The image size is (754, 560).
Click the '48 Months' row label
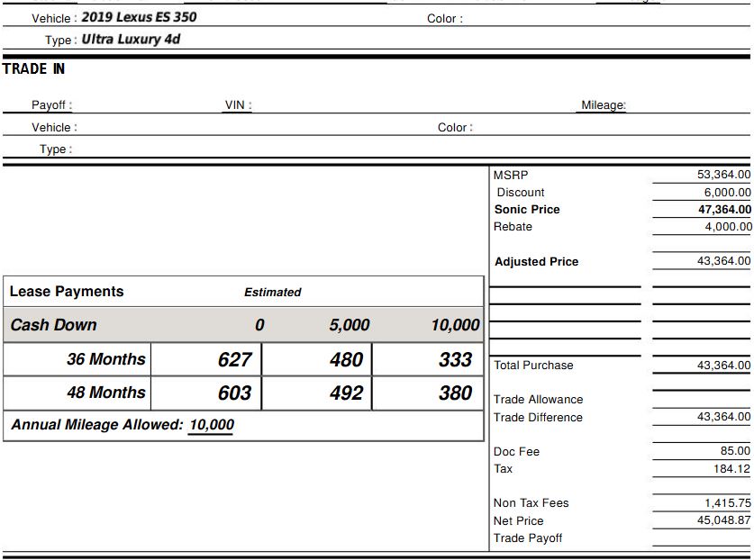pos(105,393)
